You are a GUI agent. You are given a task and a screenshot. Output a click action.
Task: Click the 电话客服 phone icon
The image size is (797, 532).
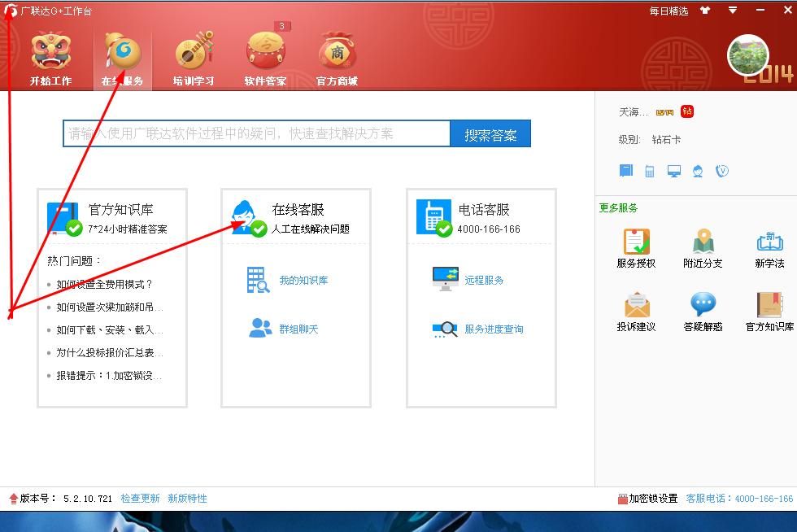click(x=433, y=218)
